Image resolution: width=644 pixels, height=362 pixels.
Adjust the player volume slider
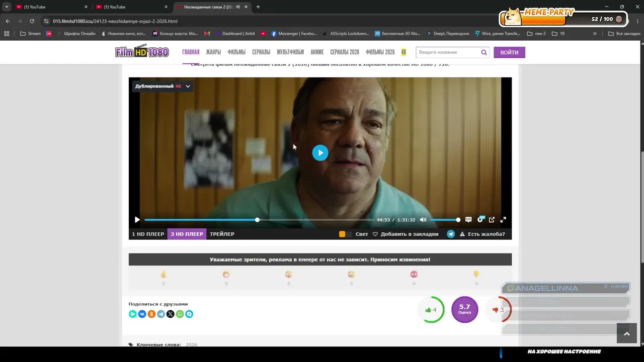(444, 220)
